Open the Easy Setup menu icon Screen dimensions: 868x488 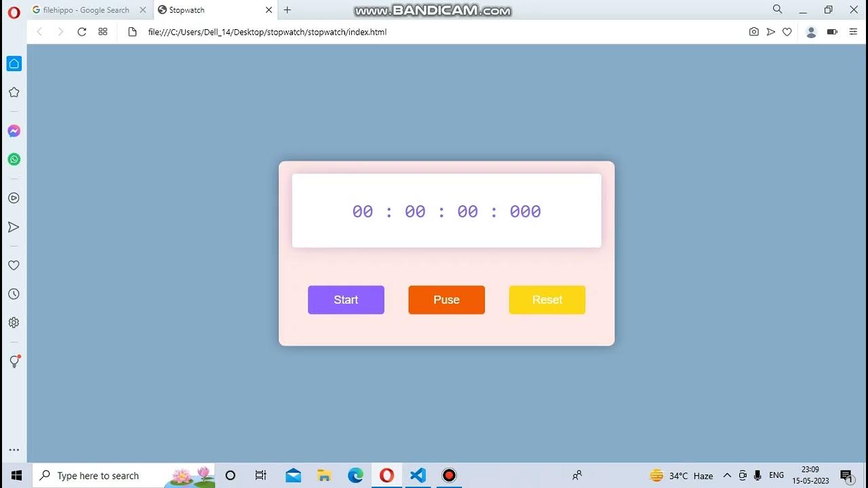[x=853, y=32]
